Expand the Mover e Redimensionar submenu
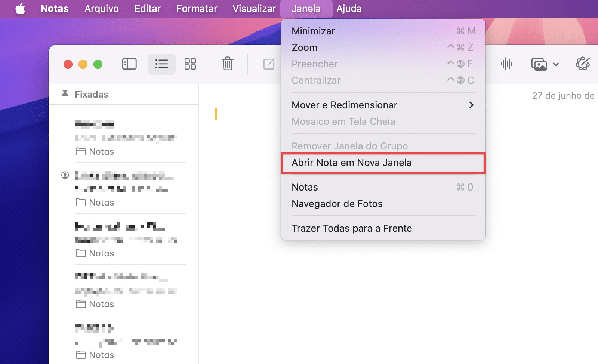Screen dimensions: 598x364 click(x=383, y=105)
